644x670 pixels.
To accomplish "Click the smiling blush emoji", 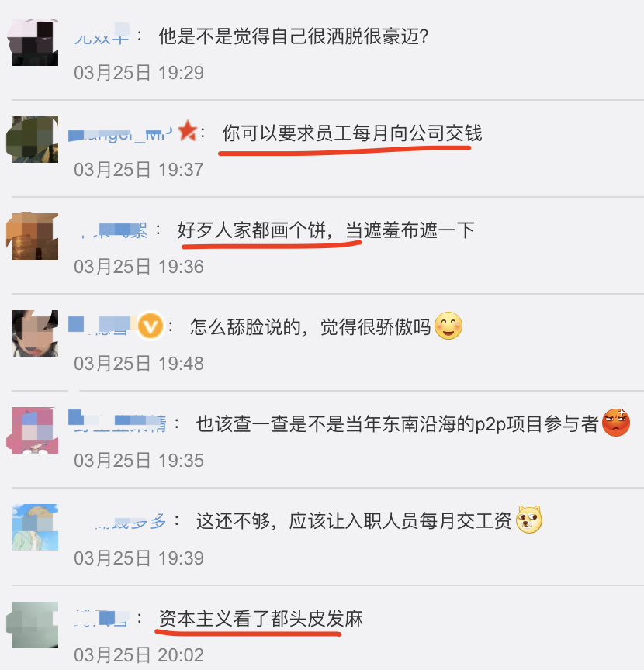I will coord(448,326).
